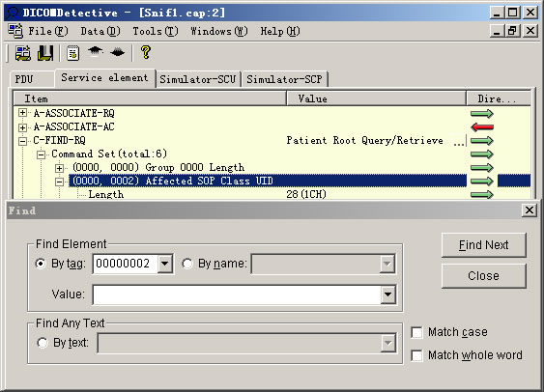Collapse the Command Set tree node
544x392 pixels.
(41, 154)
